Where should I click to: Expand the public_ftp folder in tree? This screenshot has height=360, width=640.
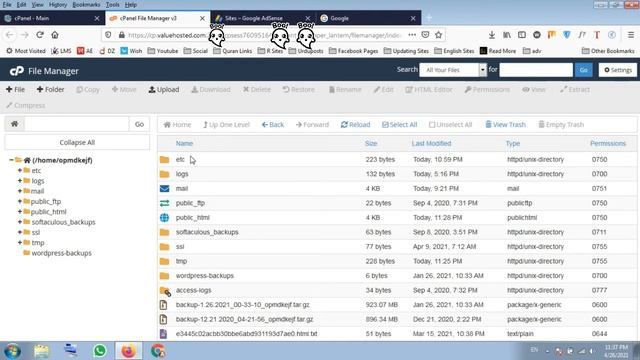[x=20, y=201]
